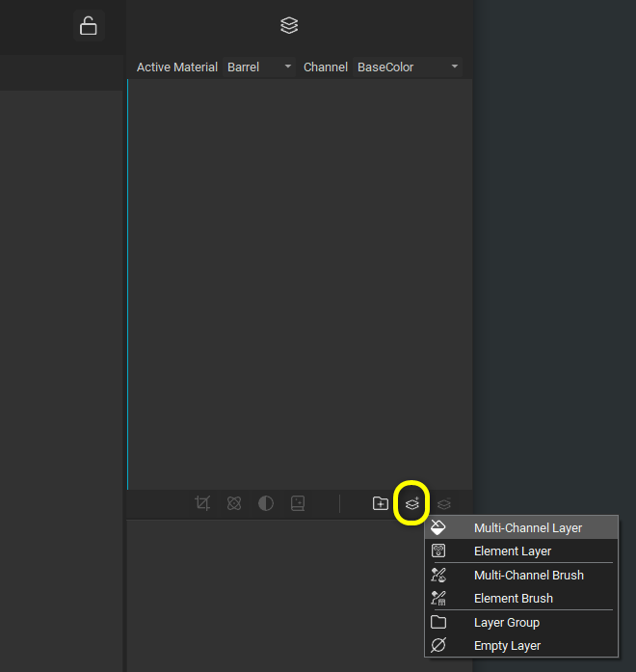The image size is (636, 672).
Task: Open the Active Material Barrel dropdown
Action: pos(258,67)
